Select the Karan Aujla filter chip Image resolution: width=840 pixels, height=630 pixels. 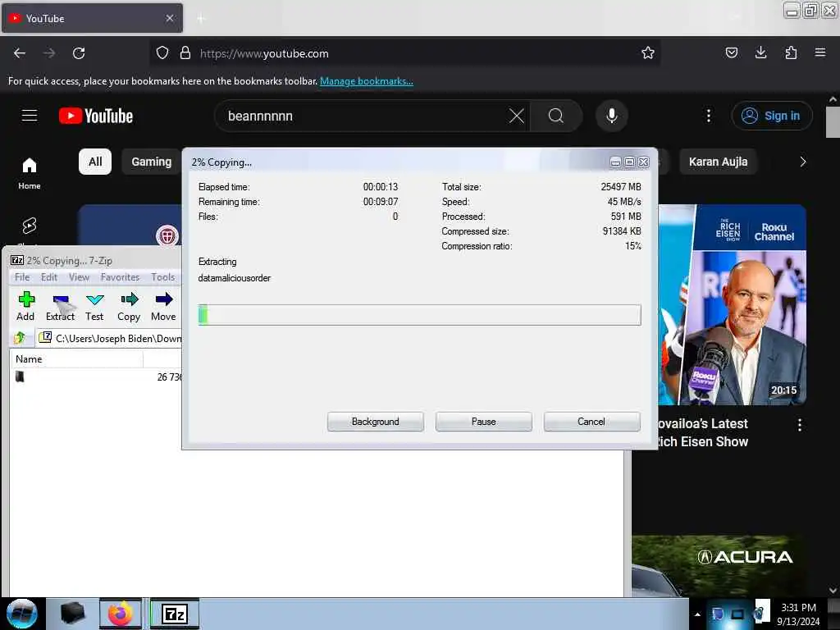[x=718, y=162]
